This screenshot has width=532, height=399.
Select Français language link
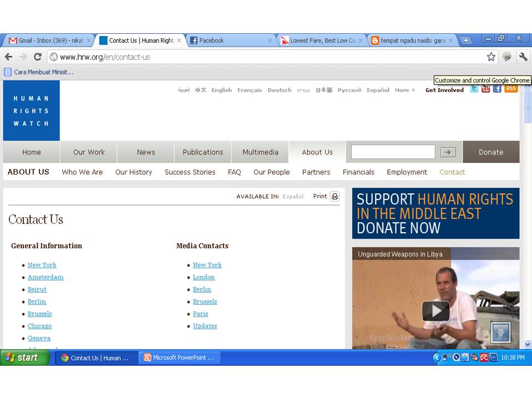pos(250,90)
